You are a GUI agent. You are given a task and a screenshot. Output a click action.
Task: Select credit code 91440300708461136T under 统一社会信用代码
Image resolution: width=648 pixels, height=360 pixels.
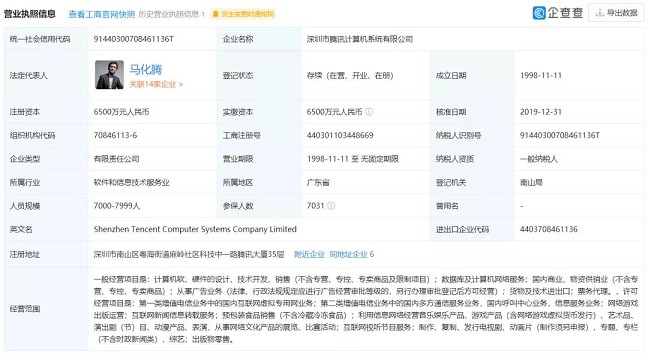(x=133, y=39)
